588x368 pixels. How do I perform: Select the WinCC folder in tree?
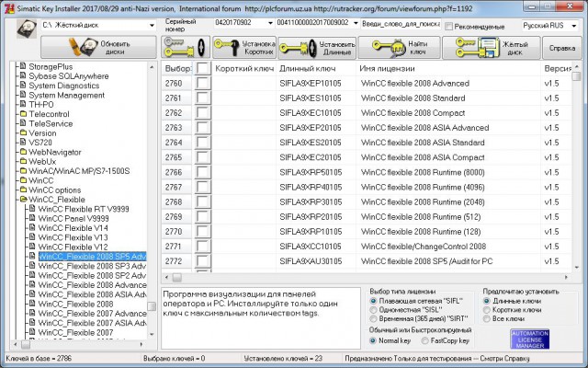(41, 180)
